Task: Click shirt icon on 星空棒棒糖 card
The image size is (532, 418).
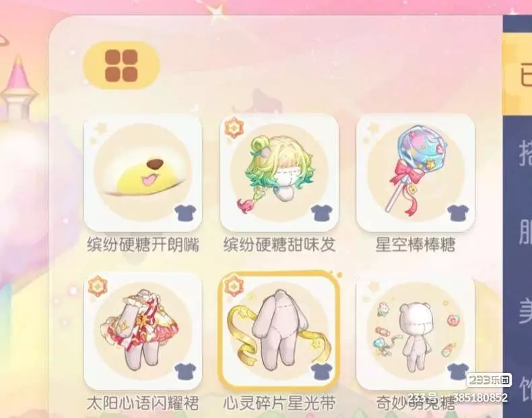Action: [458, 213]
